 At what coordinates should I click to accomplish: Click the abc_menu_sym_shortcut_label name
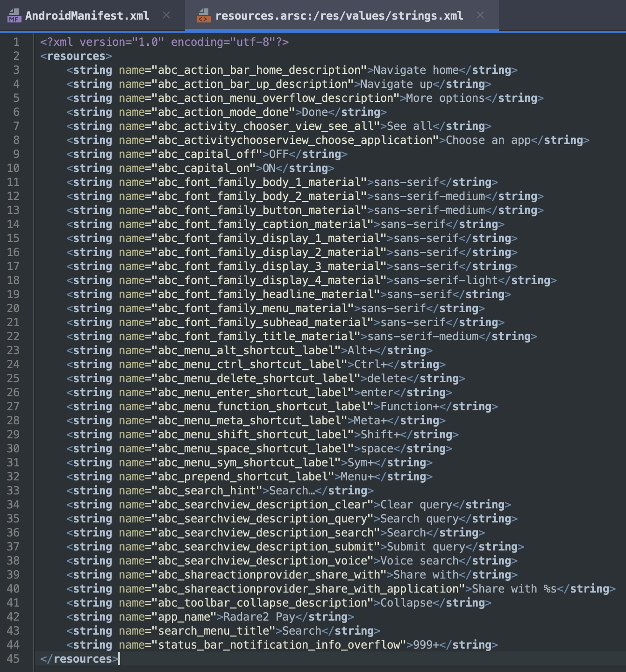pos(246,463)
